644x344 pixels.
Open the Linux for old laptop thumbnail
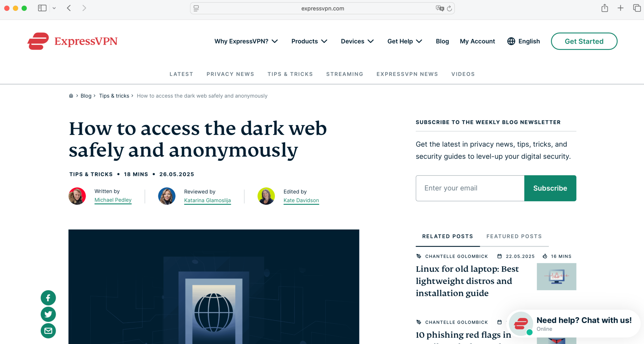coord(556,277)
